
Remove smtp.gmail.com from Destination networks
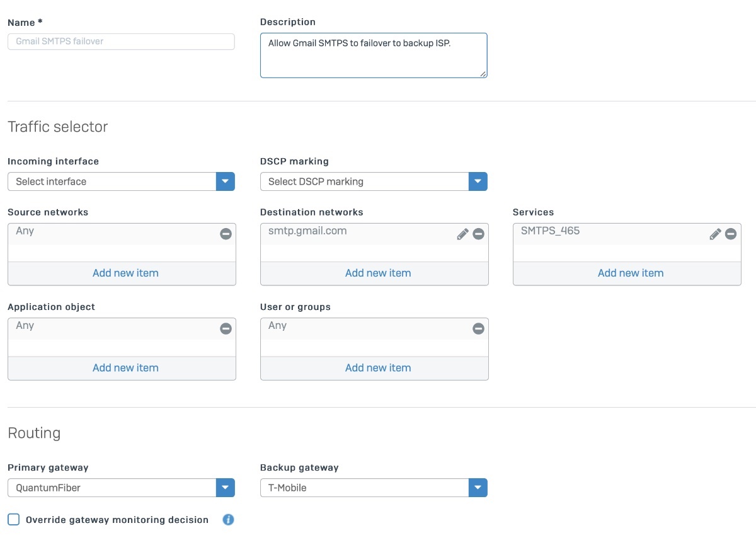point(478,234)
